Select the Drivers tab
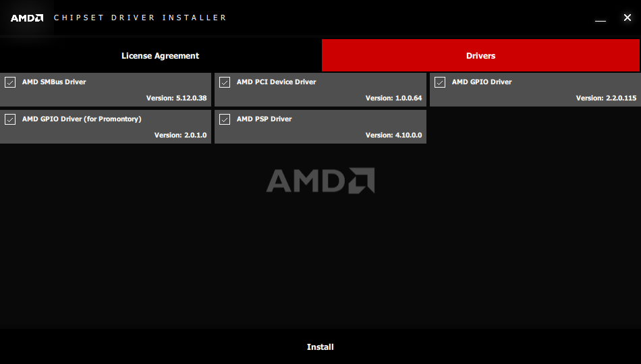Screen dimensions: 641x364 [x=480, y=55]
